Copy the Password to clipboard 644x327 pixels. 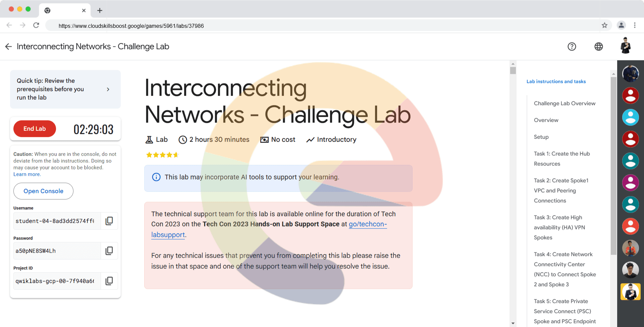click(109, 251)
